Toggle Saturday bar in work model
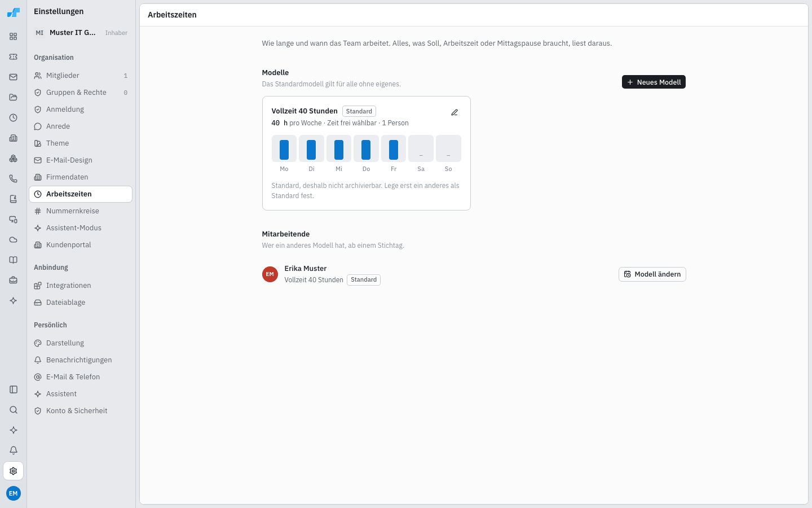Image resolution: width=812 pixels, height=508 pixels. [x=421, y=148]
